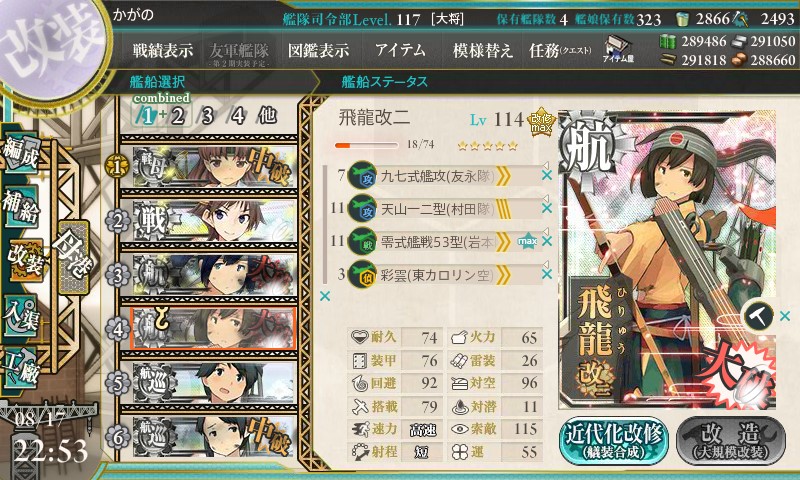
Task: Click the 改造 remodel button
Action: (731, 440)
